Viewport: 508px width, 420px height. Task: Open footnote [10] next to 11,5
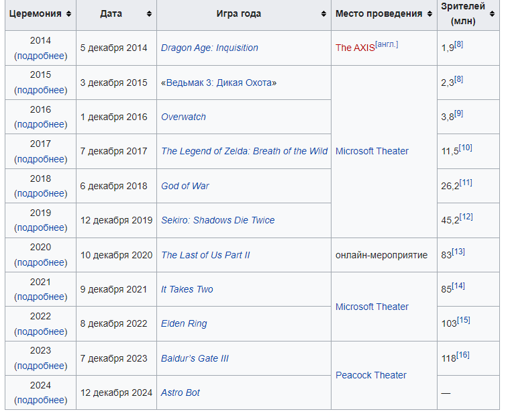465,148
